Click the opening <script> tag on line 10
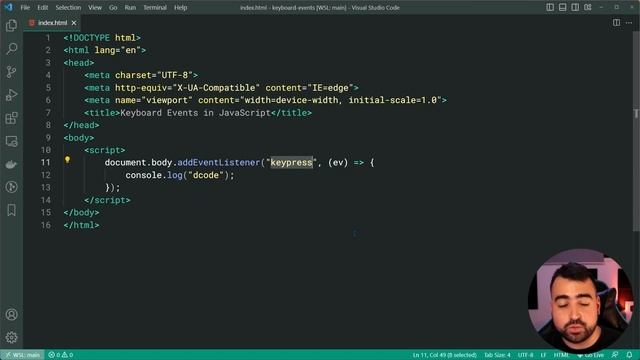 point(105,150)
